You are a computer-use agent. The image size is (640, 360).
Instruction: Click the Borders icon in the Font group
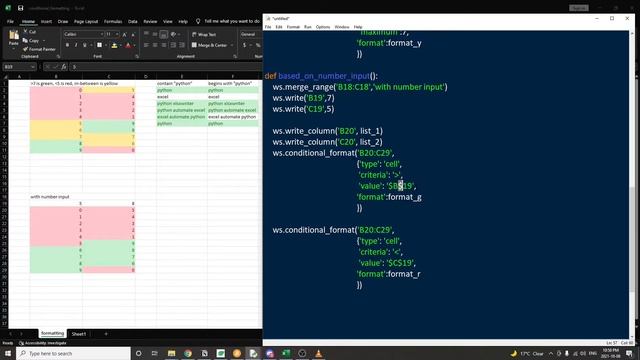[99, 45]
